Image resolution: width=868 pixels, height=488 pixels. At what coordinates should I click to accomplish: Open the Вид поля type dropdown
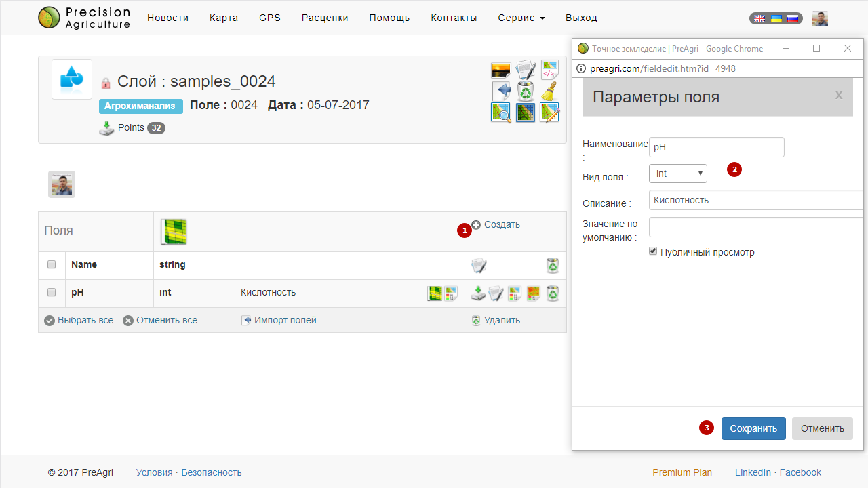click(x=677, y=174)
